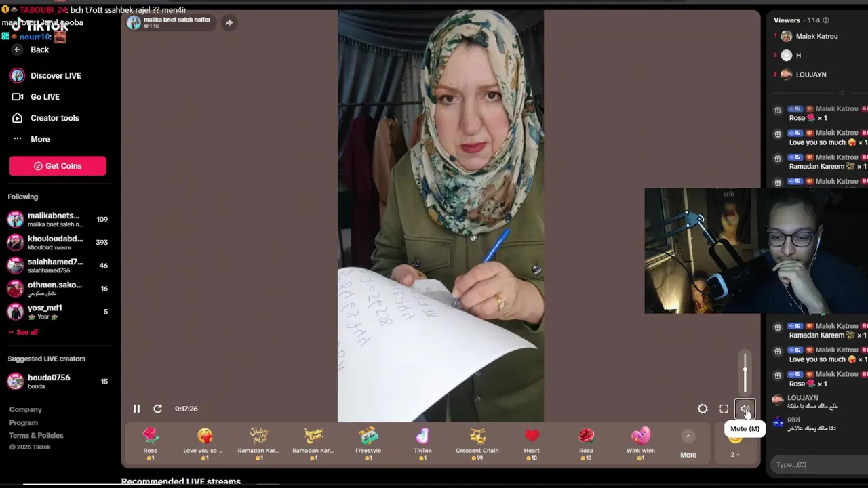Send the Rosa gift

[586, 444]
